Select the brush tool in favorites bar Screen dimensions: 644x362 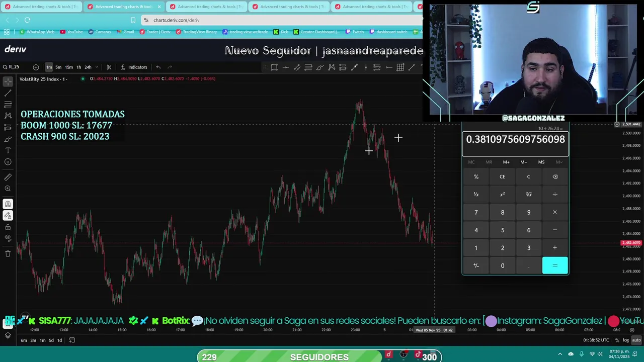click(320, 67)
